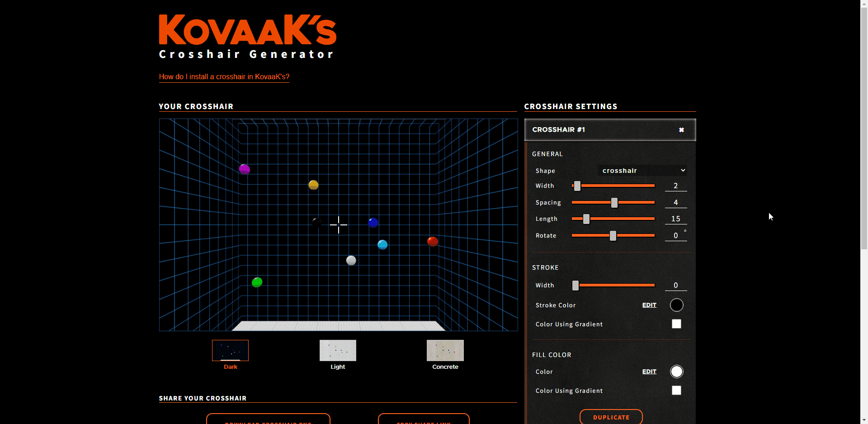Open the crosshair install help link
Viewport: 868px width, 424px height.
pos(224,77)
